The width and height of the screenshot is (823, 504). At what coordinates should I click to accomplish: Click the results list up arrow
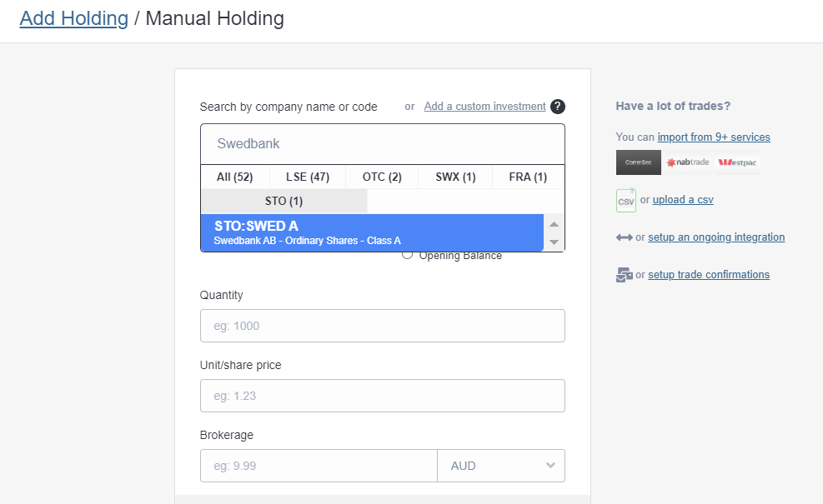554,224
